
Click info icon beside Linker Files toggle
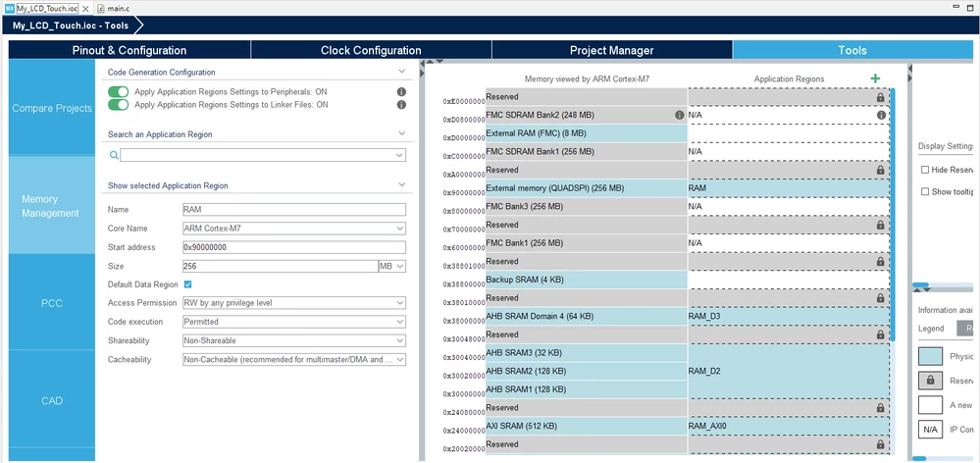[x=401, y=104]
